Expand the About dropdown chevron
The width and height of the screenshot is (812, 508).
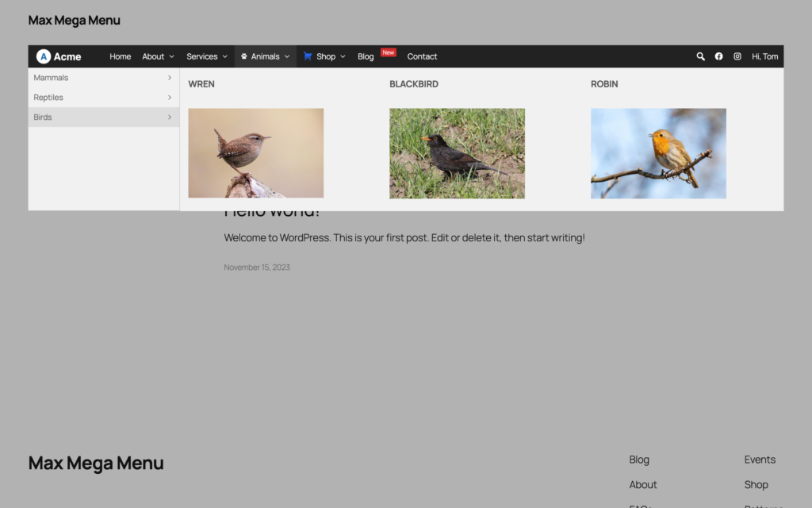(171, 56)
